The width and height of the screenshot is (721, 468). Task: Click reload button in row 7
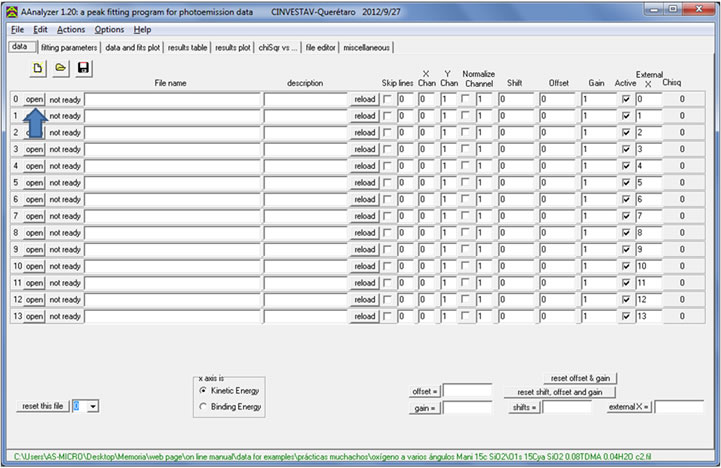[365, 216]
